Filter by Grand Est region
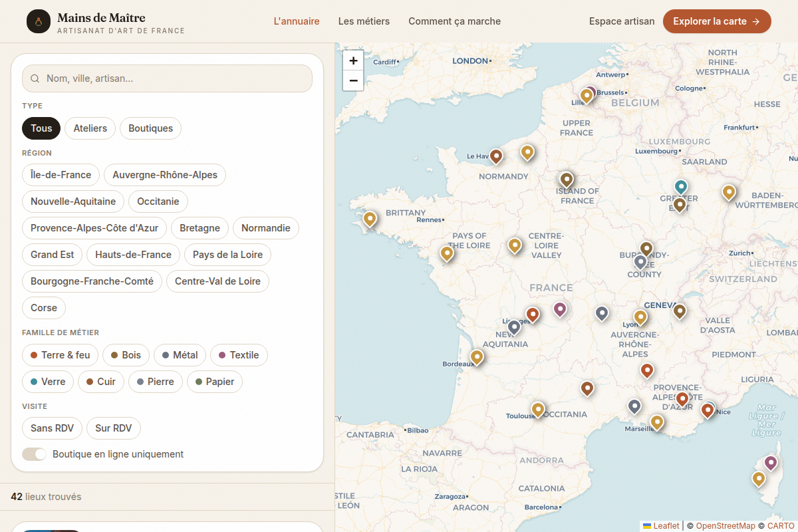Viewport: 798px width, 532px height. (53, 255)
